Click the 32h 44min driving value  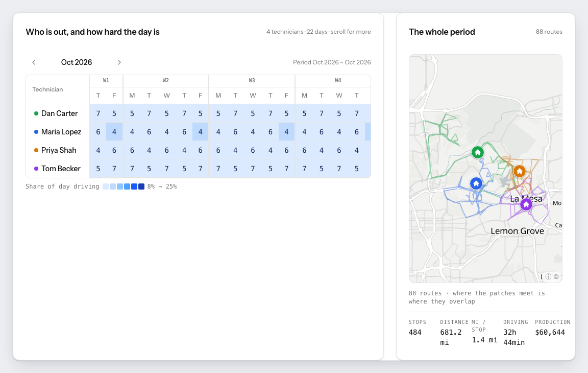click(x=514, y=337)
